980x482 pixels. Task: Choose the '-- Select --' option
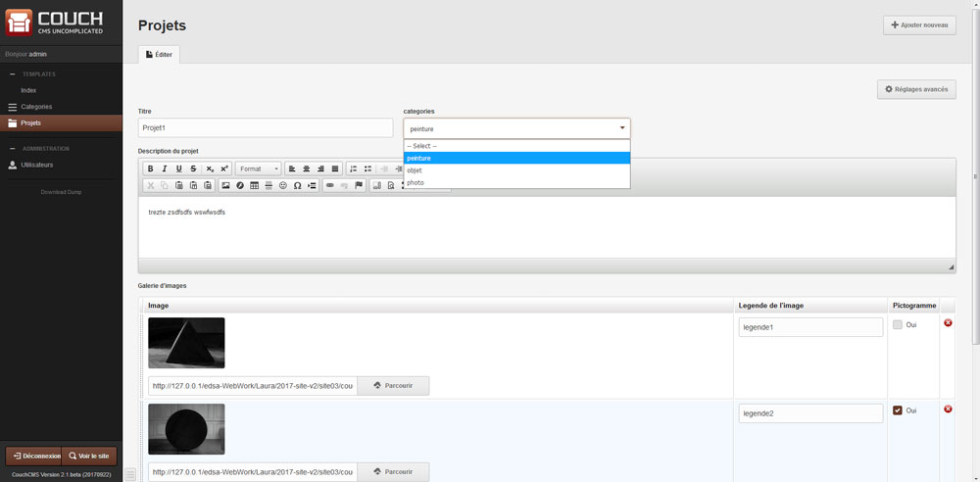(516, 146)
